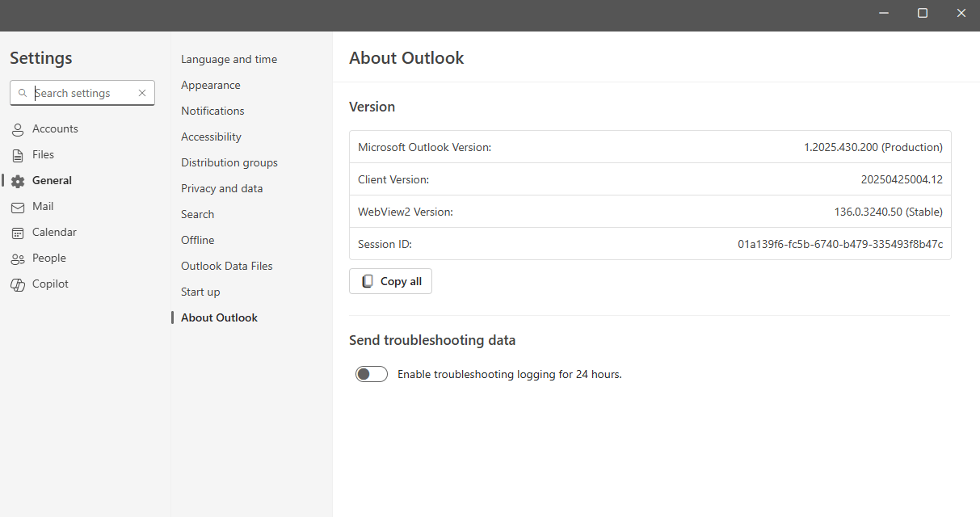Select Distribution groups
Image resolution: width=980 pixels, height=517 pixels.
pos(229,162)
